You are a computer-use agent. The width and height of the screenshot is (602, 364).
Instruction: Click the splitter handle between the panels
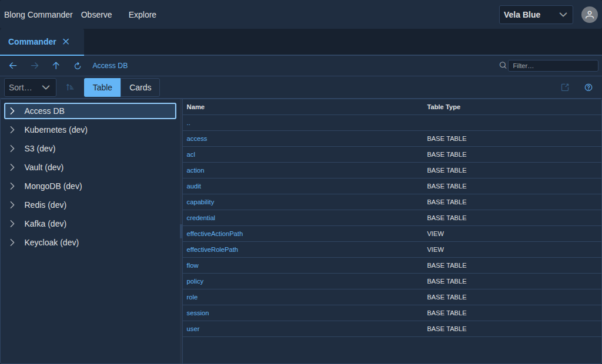(x=181, y=231)
